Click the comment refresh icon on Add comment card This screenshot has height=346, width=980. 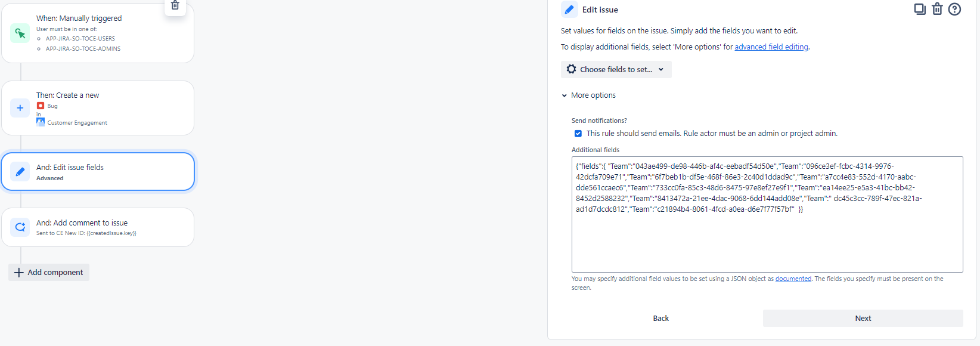[x=20, y=227]
